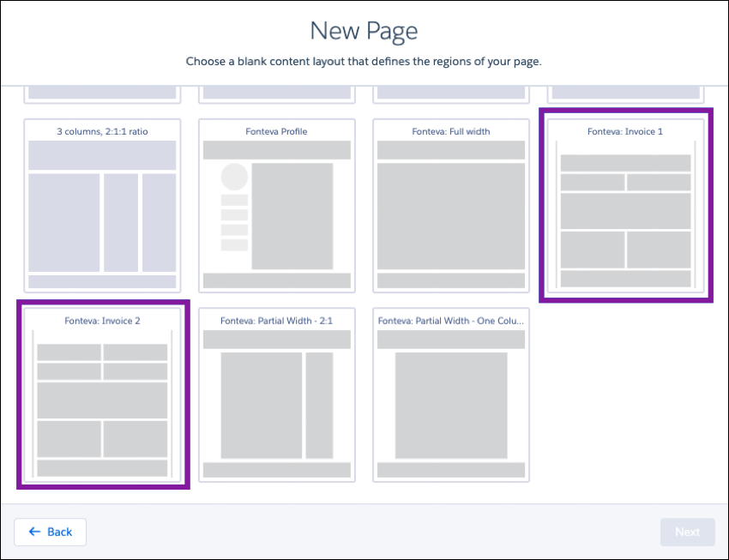
Task: Click the wide header bar in Full width preview
Action: click(450, 148)
